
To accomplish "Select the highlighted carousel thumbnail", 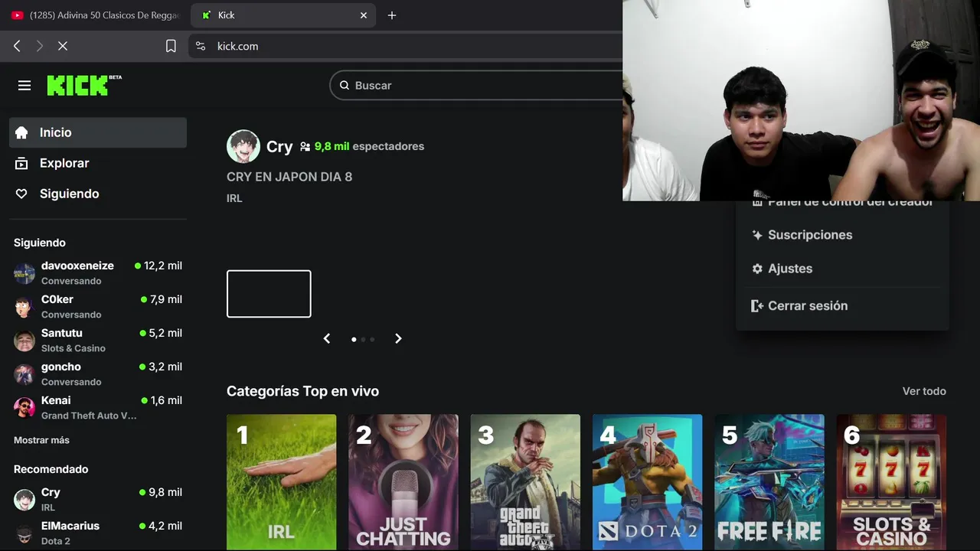I will (x=269, y=294).
